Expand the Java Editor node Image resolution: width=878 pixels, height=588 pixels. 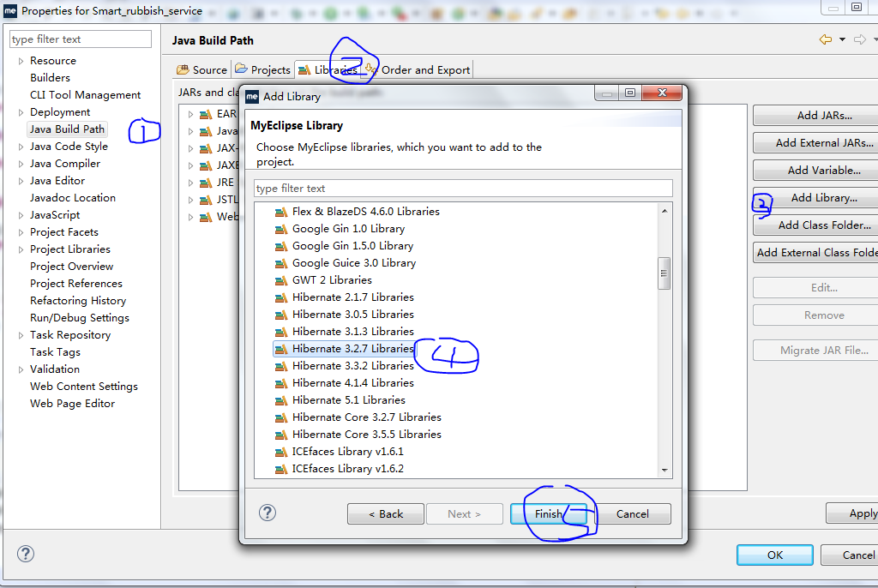point(21,181)
